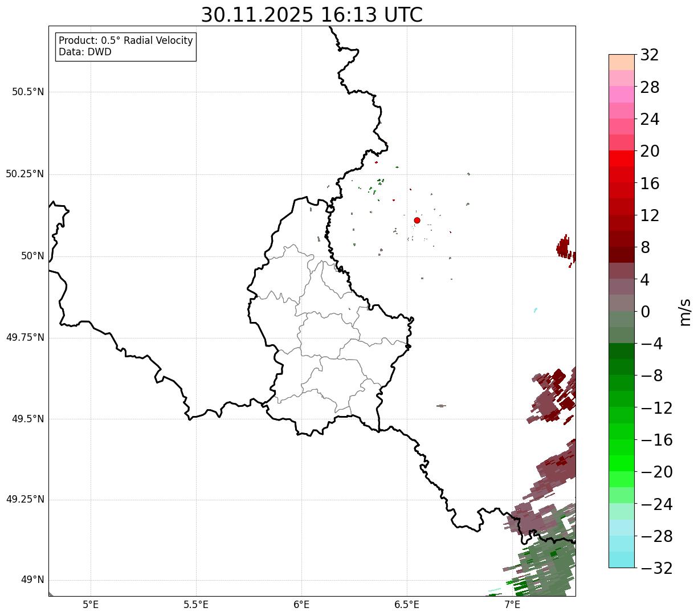Click the colorbar label "16"
The image size is (698, 616).
click(650, 183)
